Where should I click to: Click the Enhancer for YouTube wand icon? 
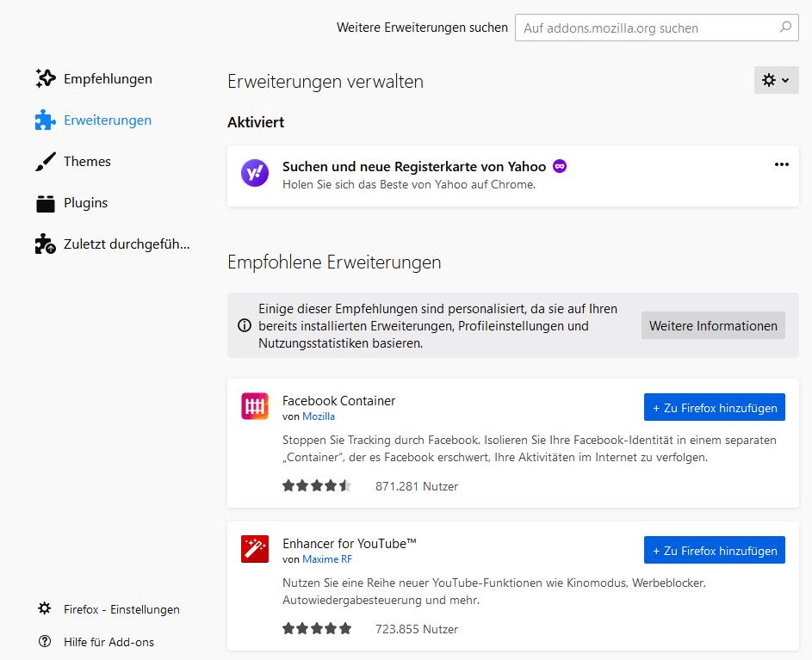click(x=255, y=549)
